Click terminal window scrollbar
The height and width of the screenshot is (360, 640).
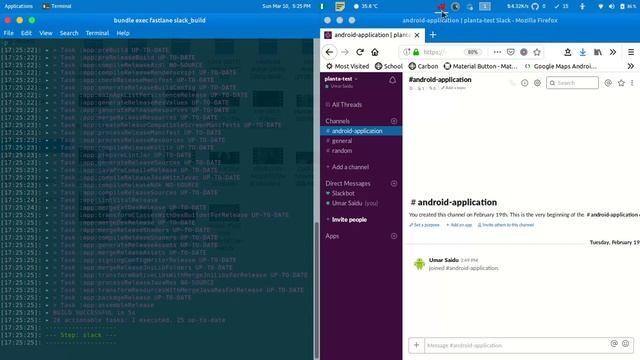tap(317, 290)
